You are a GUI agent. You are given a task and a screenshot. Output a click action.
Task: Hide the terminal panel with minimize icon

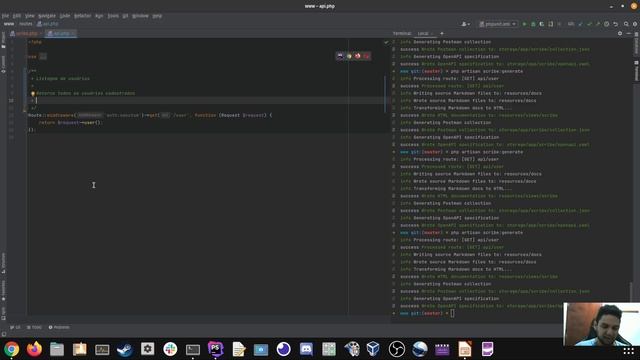pyautogui.click(x=629, y=33)
